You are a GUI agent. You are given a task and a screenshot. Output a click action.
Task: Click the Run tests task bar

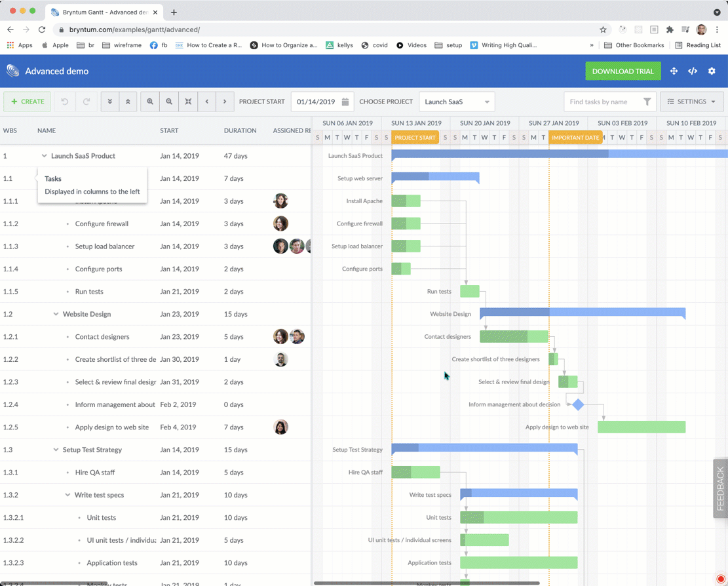tap(470, 292)
